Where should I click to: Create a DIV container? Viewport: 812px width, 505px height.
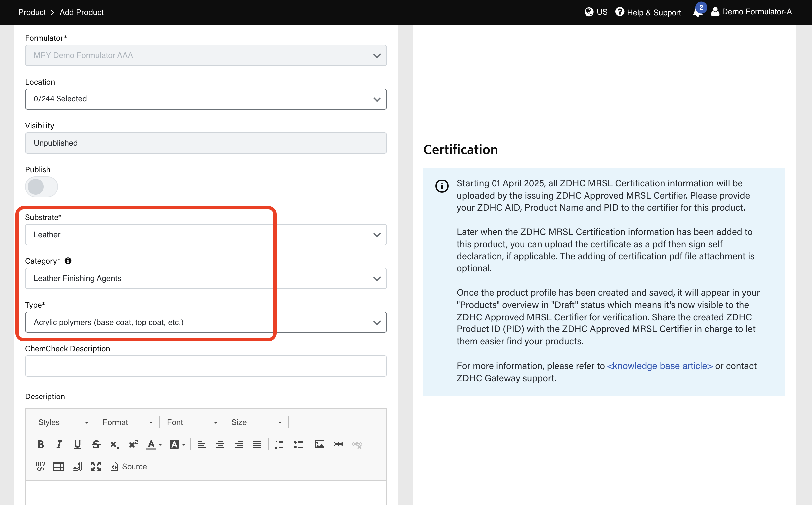(41, 466)
